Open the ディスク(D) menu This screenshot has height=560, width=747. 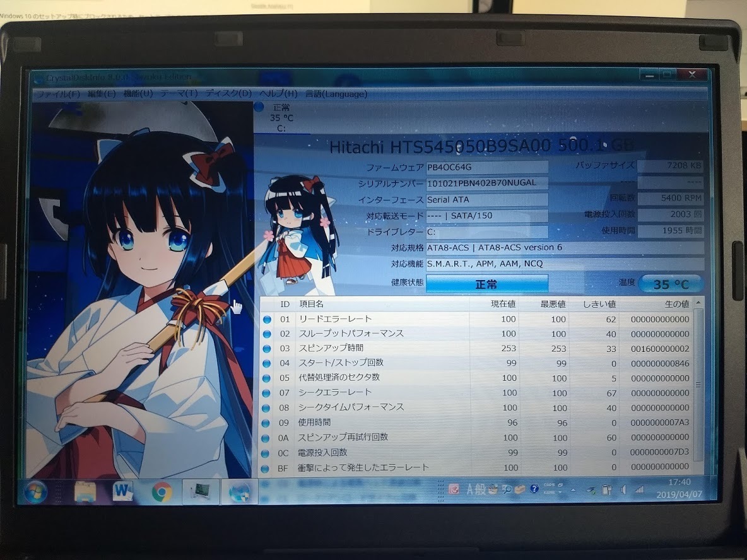228,93
